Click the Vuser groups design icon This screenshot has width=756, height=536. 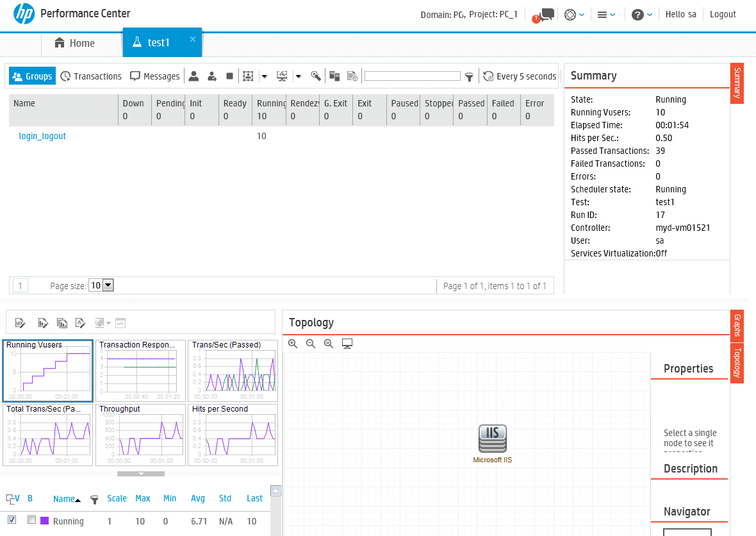pos(248,76)
